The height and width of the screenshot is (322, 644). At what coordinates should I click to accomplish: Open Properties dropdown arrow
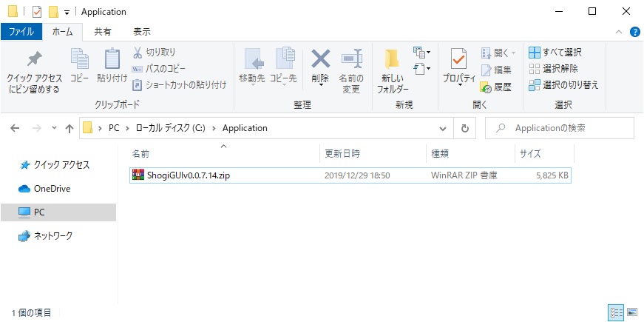point(458,84)
